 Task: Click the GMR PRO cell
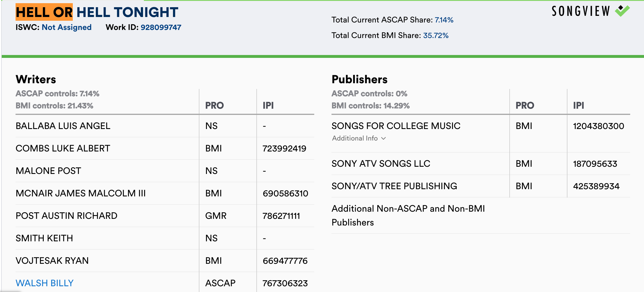point(216,216)
